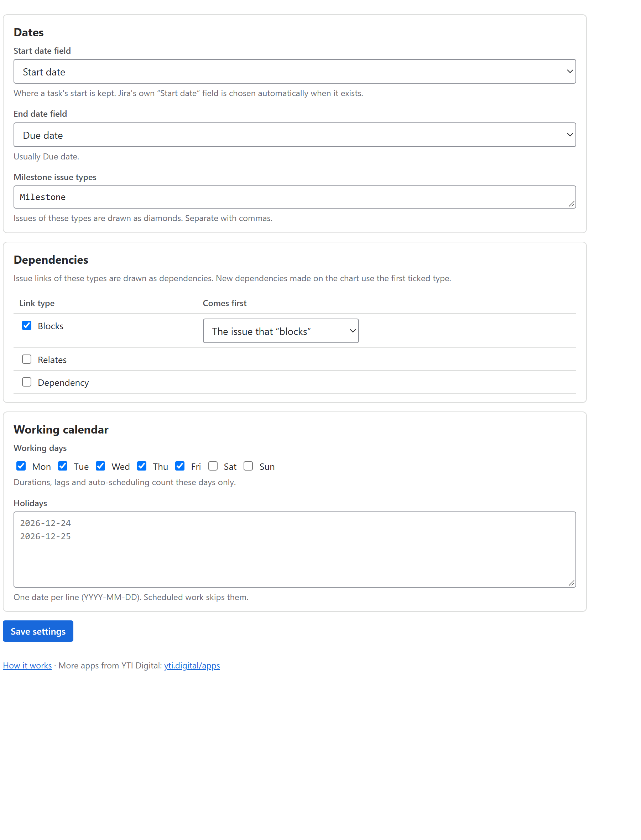Screen dimensions: 641x840
Task: Uncheck Thu working day
Action: (x=142, y=466)
